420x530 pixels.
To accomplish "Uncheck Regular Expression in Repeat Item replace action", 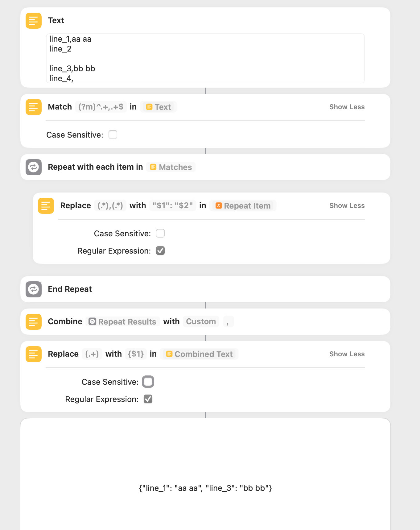I will tap(160, 251).
